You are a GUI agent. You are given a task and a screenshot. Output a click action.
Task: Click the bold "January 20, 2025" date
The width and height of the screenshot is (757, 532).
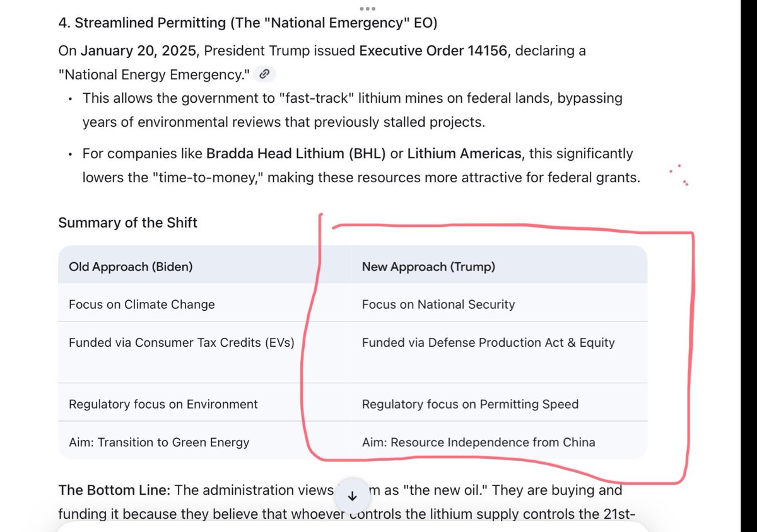140,50
